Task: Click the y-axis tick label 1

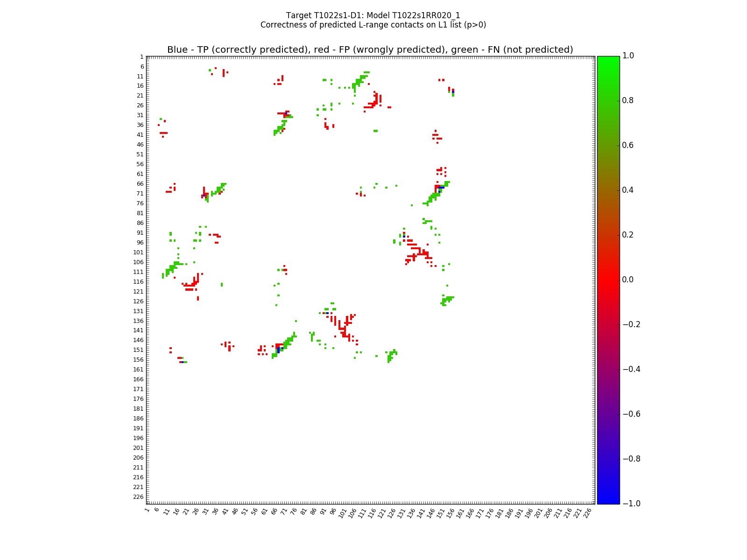Action: (141, 57)
